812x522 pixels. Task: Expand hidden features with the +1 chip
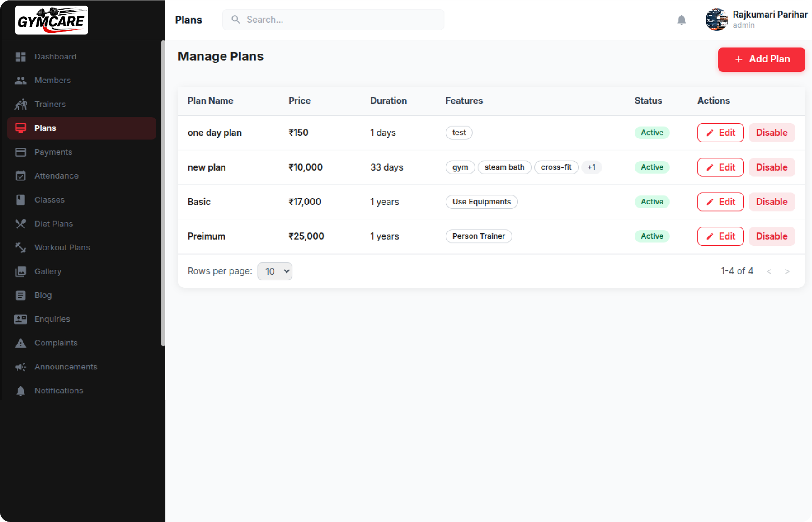[x=592, y=167]
